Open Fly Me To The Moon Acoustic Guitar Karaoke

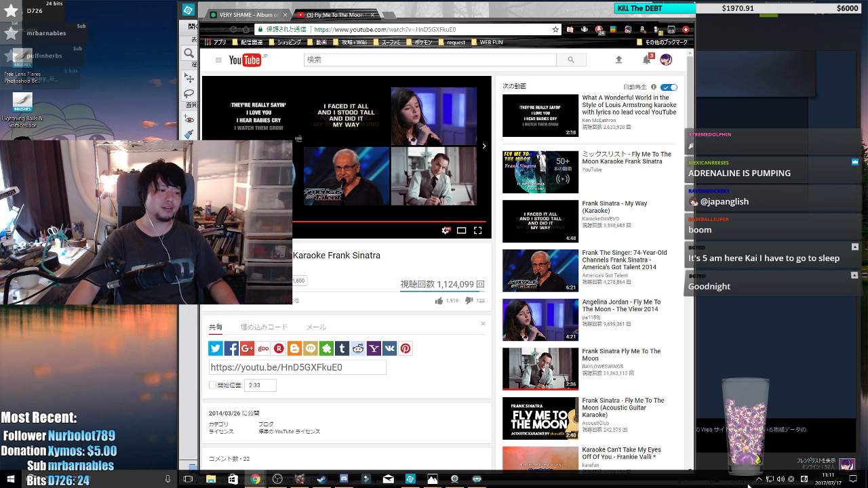click(x=623, y=407)
